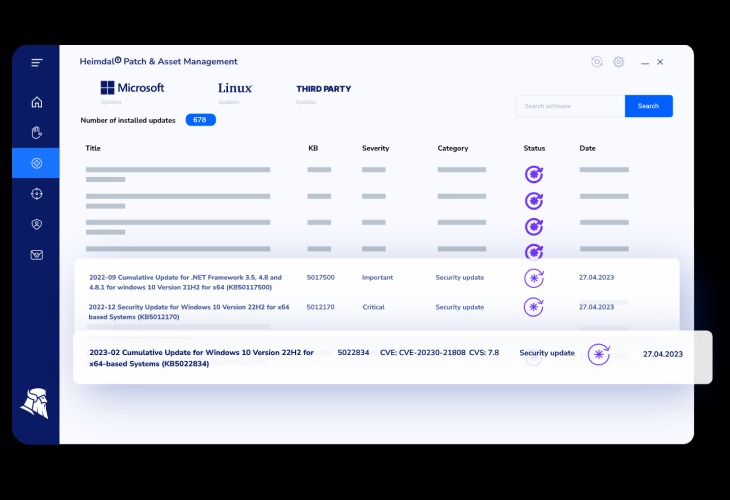The width and height of the screenshot is (730, 500).
Task: Open the 2023-02 Cumulative Update title
Action: click(201, 358)
